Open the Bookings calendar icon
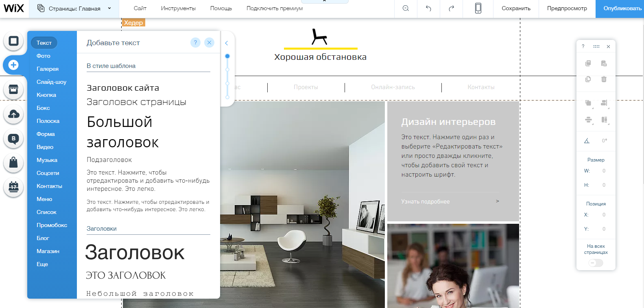 click(13, 187)
